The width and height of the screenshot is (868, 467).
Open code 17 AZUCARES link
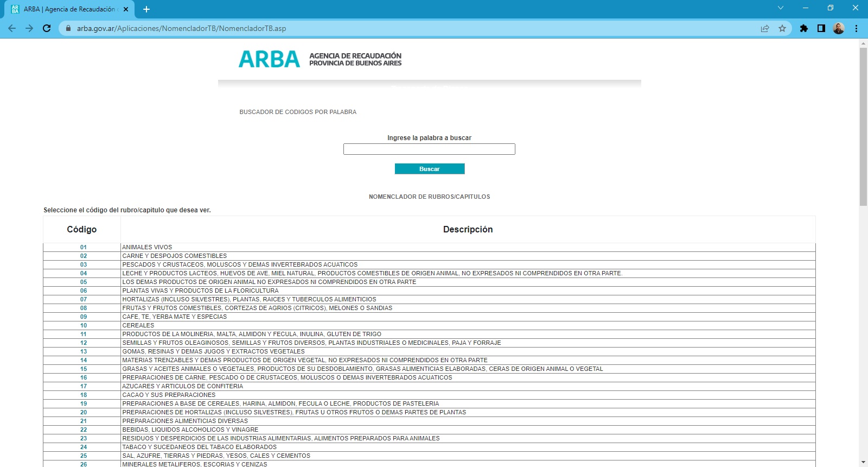[x=84, y=386]
